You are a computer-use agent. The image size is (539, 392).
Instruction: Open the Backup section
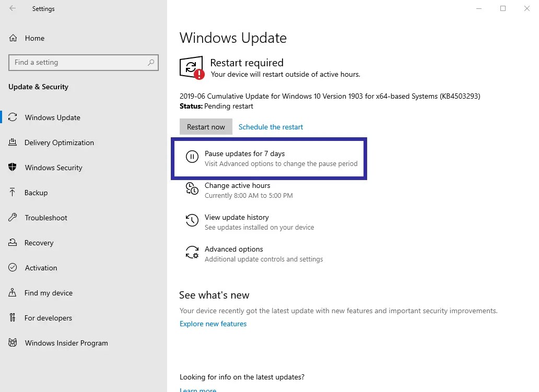[36, 193]
